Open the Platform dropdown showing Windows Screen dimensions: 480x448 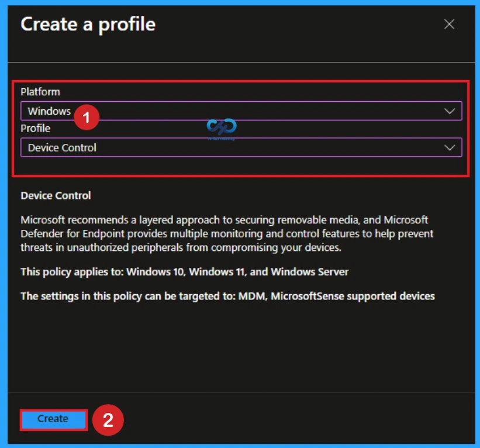[x=241, y=111]
